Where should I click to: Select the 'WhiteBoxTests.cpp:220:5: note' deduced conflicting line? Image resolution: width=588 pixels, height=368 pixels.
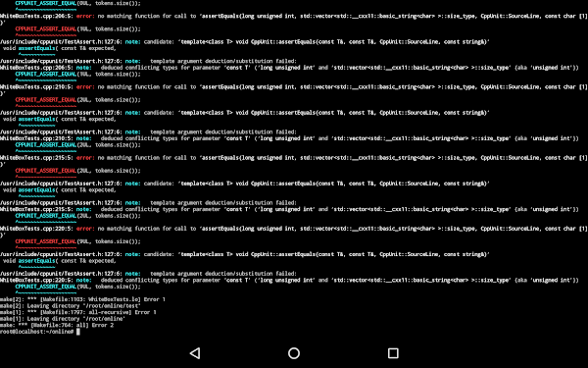tap(289, 280)
